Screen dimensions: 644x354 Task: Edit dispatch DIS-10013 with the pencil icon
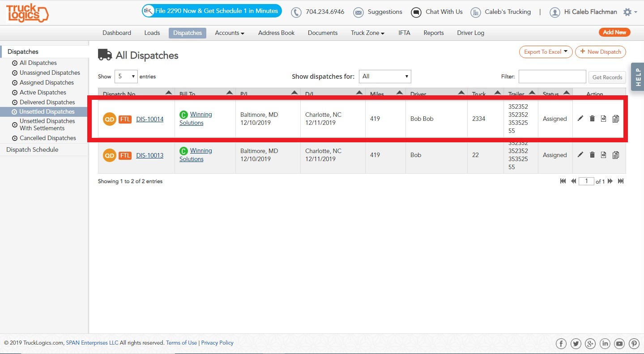[580, 155]
